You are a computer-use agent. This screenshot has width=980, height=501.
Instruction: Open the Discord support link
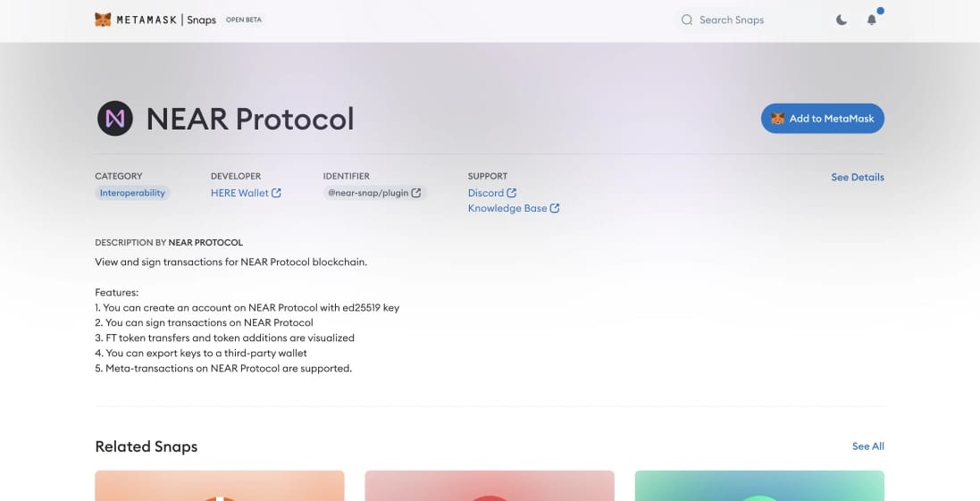(x=485, y=193)
